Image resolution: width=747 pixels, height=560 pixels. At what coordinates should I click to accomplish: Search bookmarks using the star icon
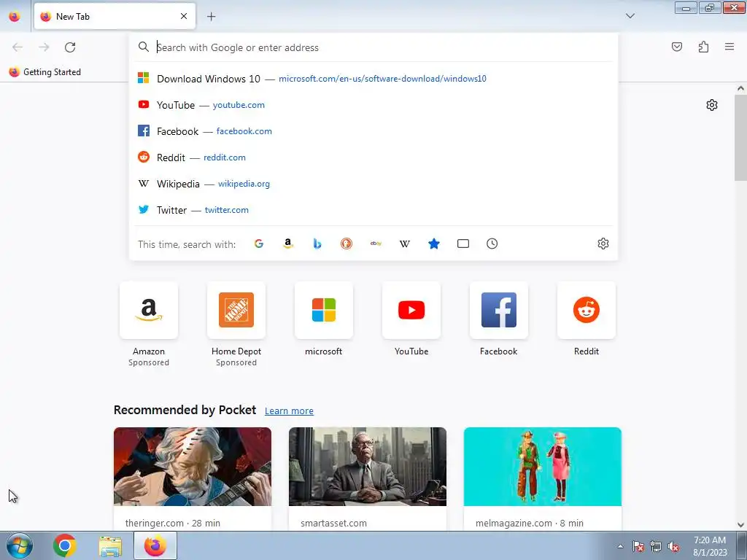(434, 244)
